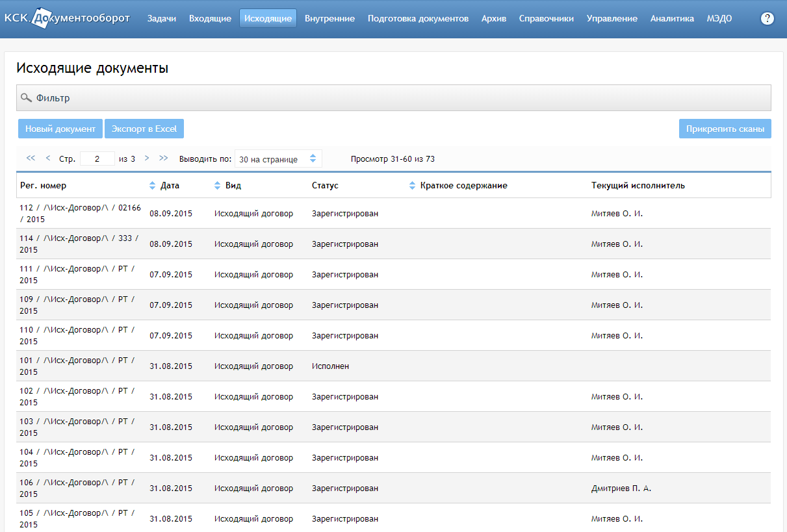Sort by Вид column arrows
This screenshot has width=787, height=532.
click(x=218, y=186)
